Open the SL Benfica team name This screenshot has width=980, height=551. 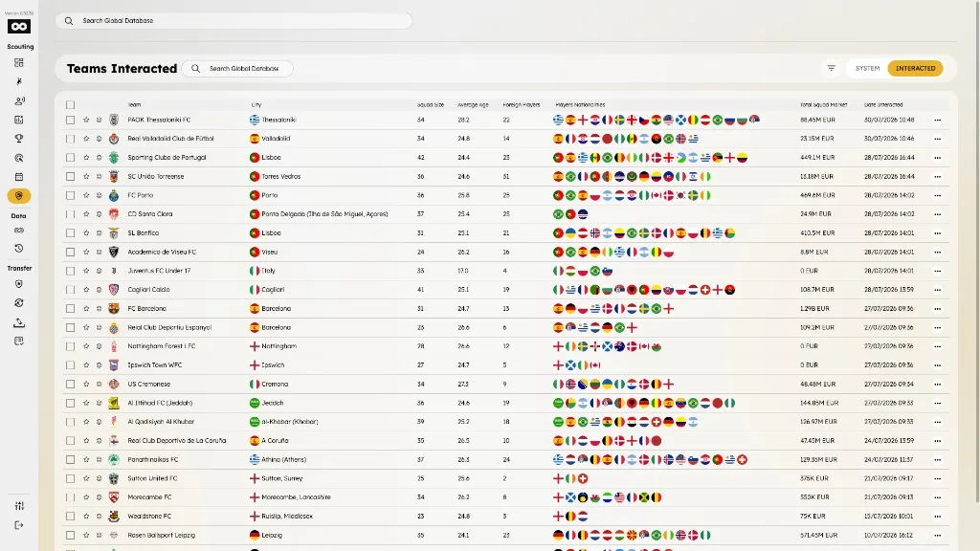(144, 233)
